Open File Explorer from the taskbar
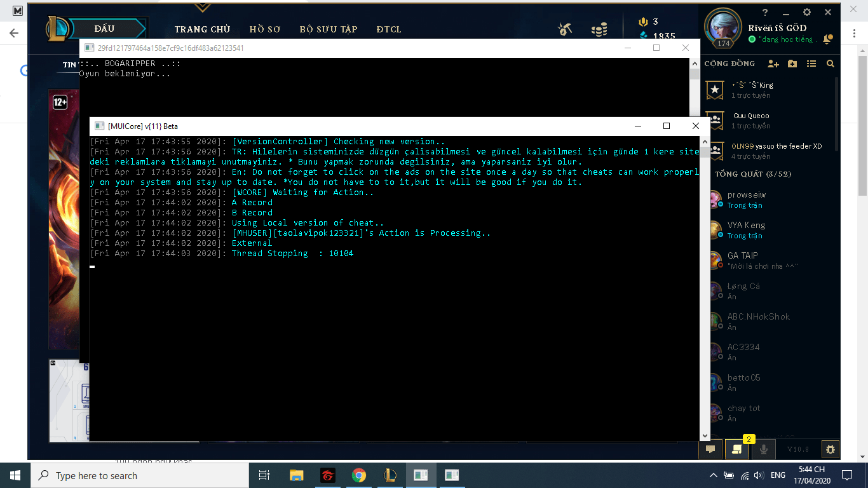Viewport: 868px width, 488px height. pyautogui.click(x=296, y=475)
